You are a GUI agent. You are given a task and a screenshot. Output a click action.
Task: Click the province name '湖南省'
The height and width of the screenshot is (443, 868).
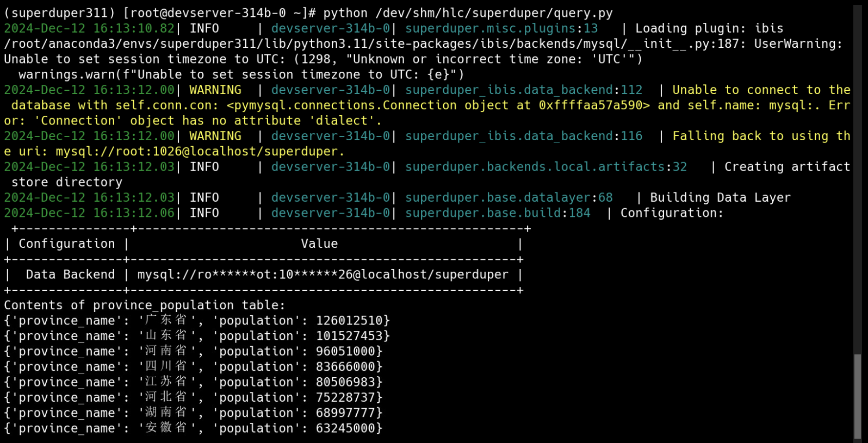166,413
